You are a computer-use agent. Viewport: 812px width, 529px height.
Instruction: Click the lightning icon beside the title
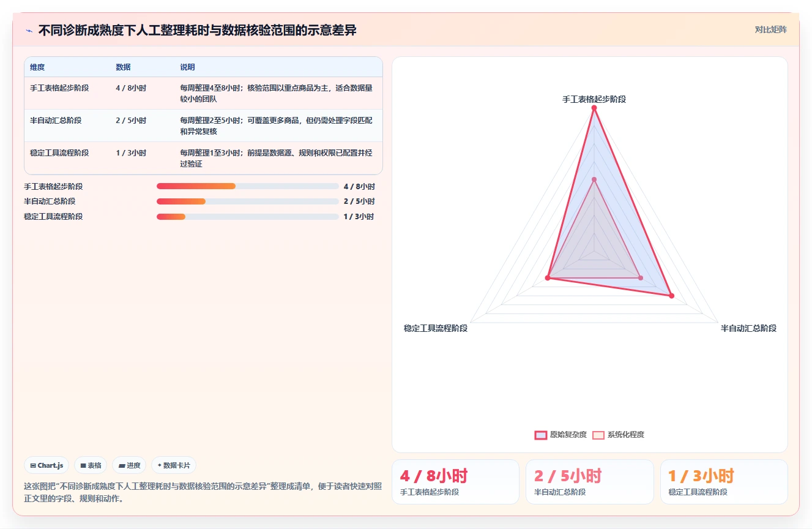tap(29, 31)
